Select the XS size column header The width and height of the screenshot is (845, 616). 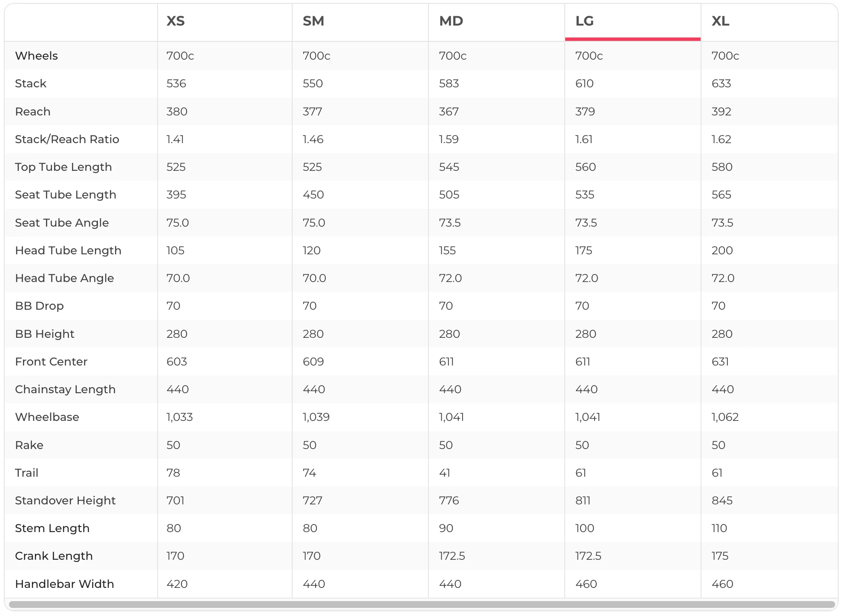tap(175, 21)
